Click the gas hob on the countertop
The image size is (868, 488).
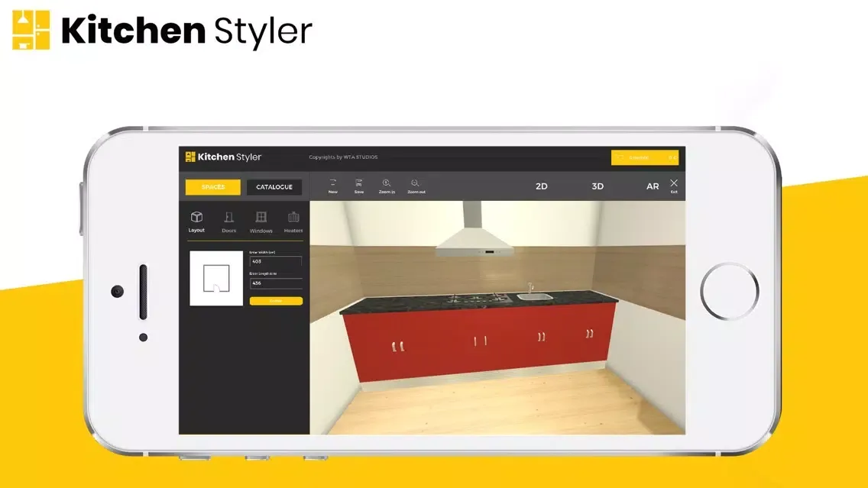click(480, 298)
